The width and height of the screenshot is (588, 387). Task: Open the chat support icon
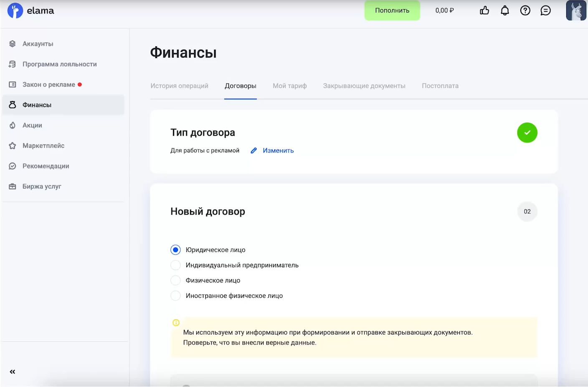coord(545,10)
